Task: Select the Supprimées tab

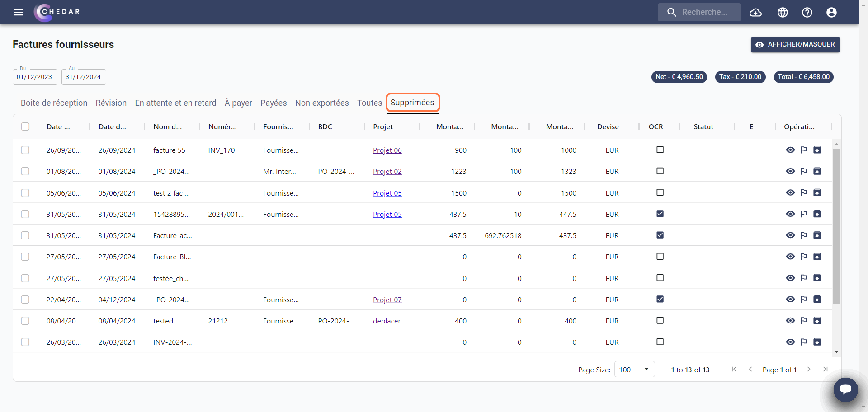Action: [x=412, y=103]
